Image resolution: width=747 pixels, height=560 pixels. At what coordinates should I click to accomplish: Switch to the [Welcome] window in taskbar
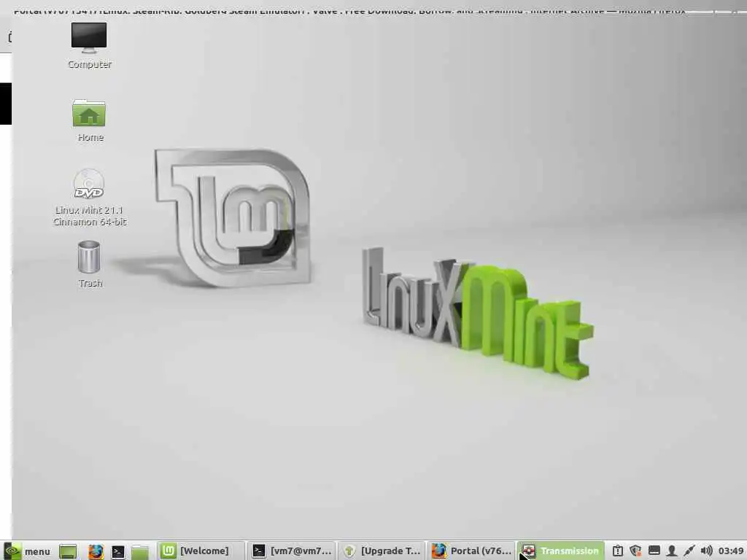tap(201, 551)
